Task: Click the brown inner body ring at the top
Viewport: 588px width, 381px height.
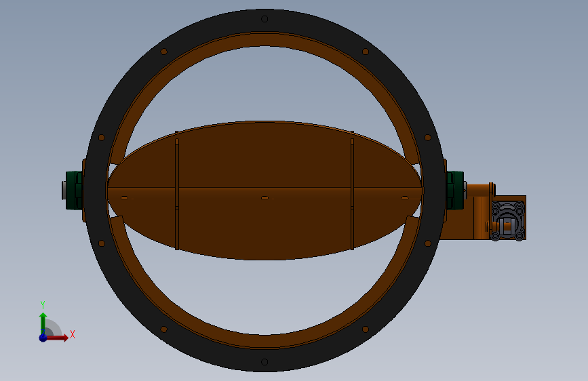Action: pos(264,39)
